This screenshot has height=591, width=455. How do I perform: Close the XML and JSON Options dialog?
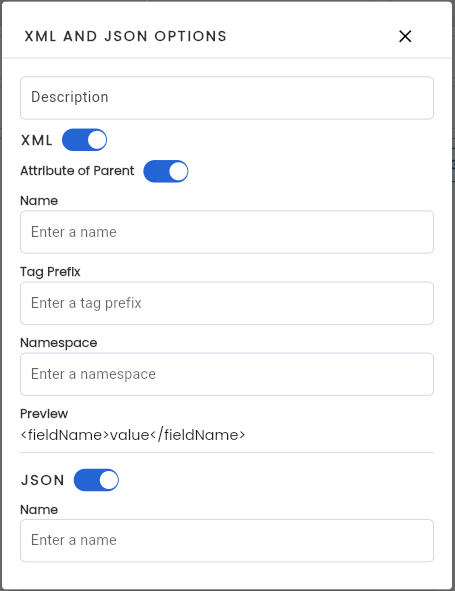pyautogui.click(x=405, y=37)
